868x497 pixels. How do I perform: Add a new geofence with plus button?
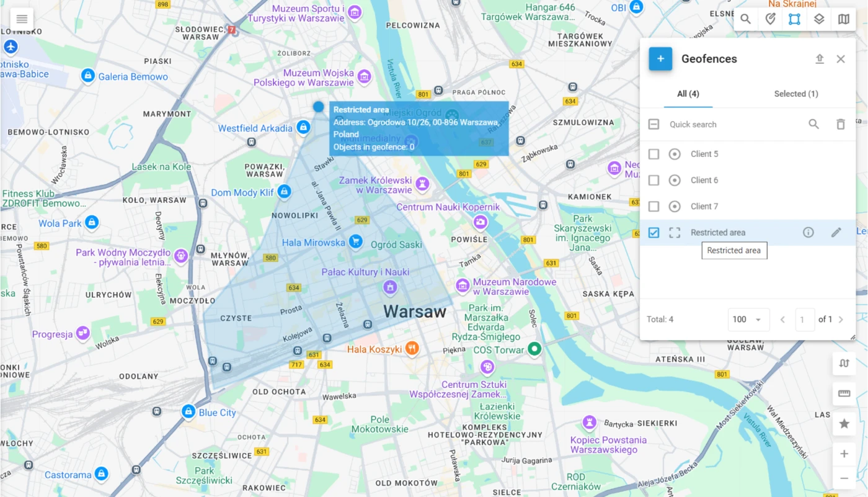click(660, 59)
